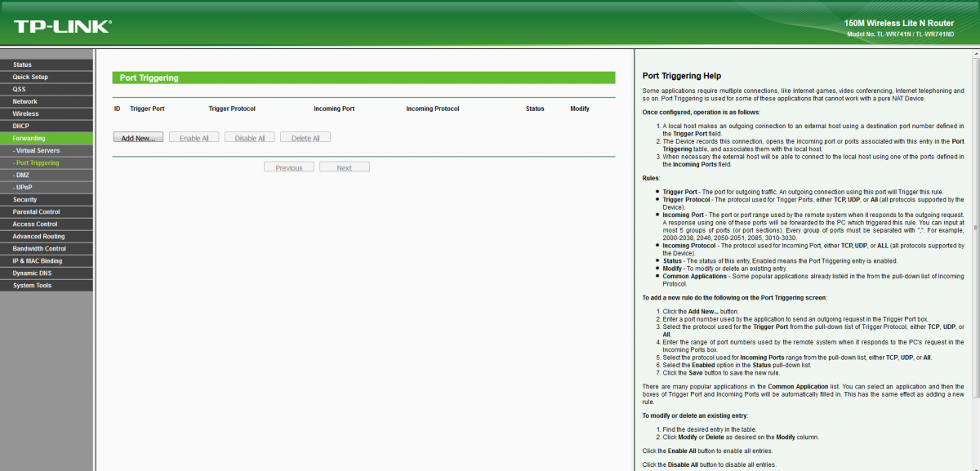The height and width of the screenshot is (471, 980).
Task: Open the Status menu item
Action: coord(47,64)
